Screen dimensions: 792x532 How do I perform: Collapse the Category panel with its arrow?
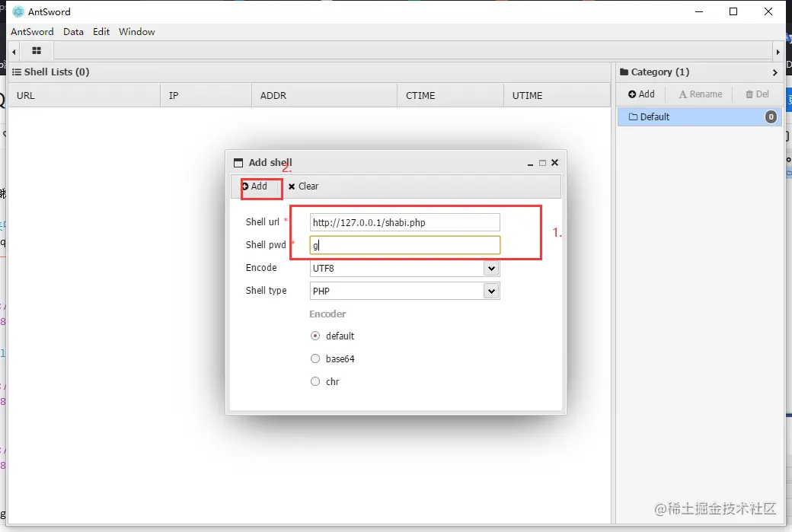coord(774,72)
